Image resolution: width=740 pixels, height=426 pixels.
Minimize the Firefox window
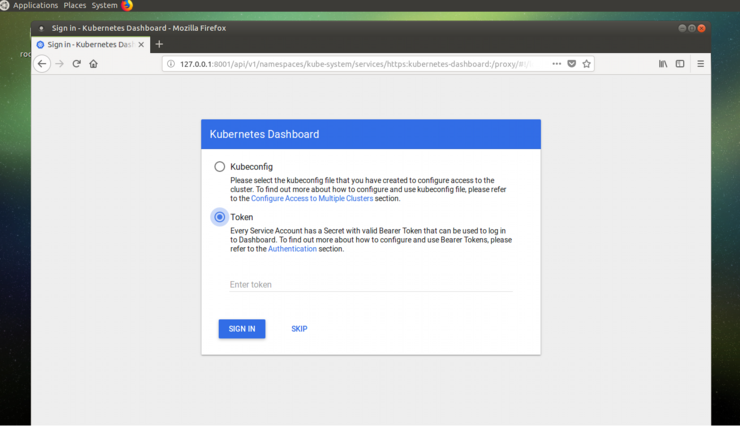[682, 28]
